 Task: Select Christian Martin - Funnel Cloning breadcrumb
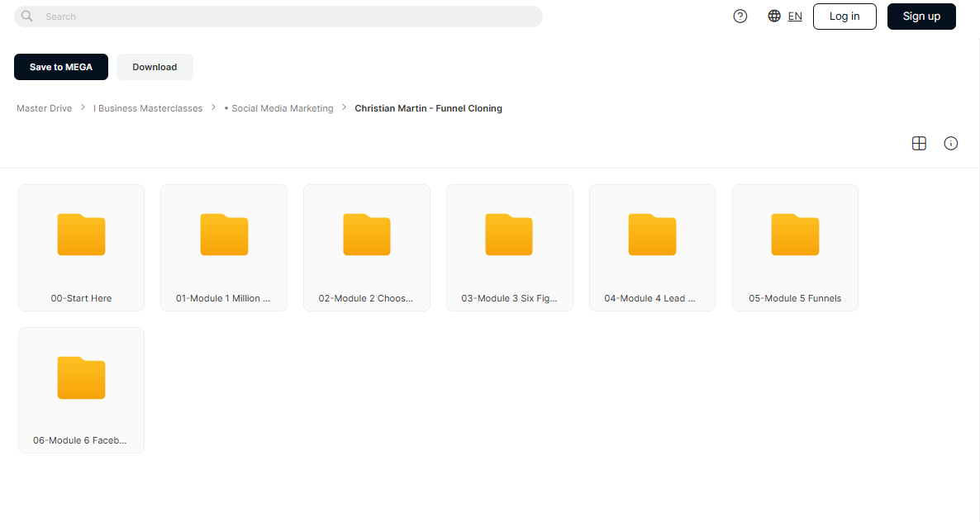tap(428, 109)
